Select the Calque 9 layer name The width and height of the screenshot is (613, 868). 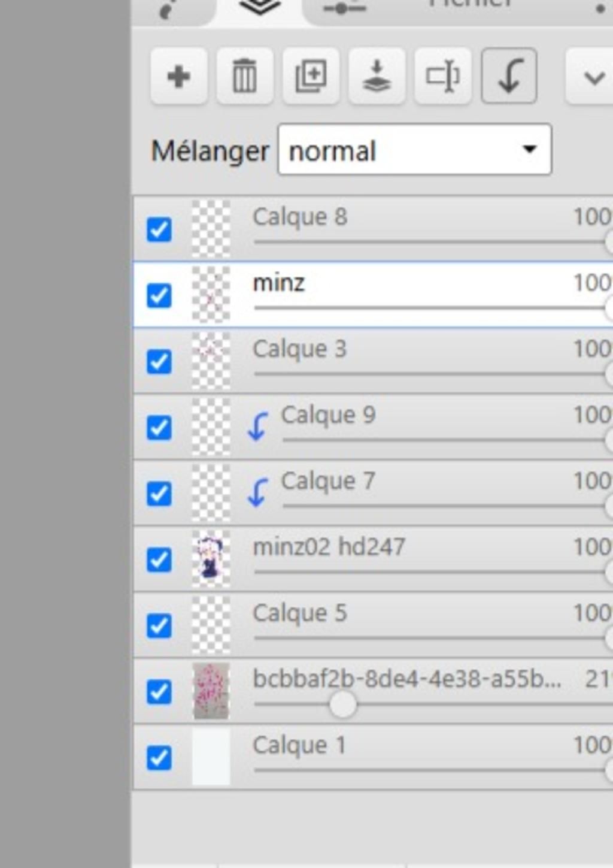(329, 415)
